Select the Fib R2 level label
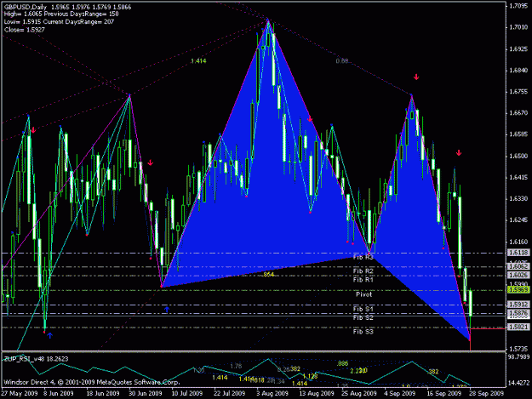Viewport: 532px width, 399px height. click(x=363, y=271)
